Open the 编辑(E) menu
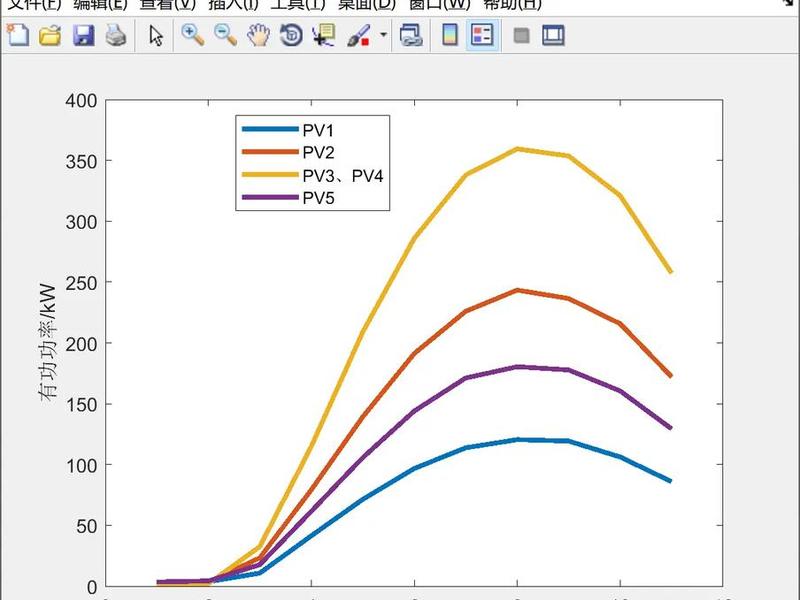 (x=101, y=5)
